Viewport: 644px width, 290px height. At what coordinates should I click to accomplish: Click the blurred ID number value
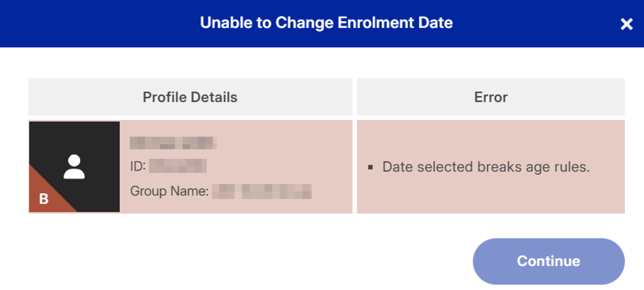[x=178, y=166]
